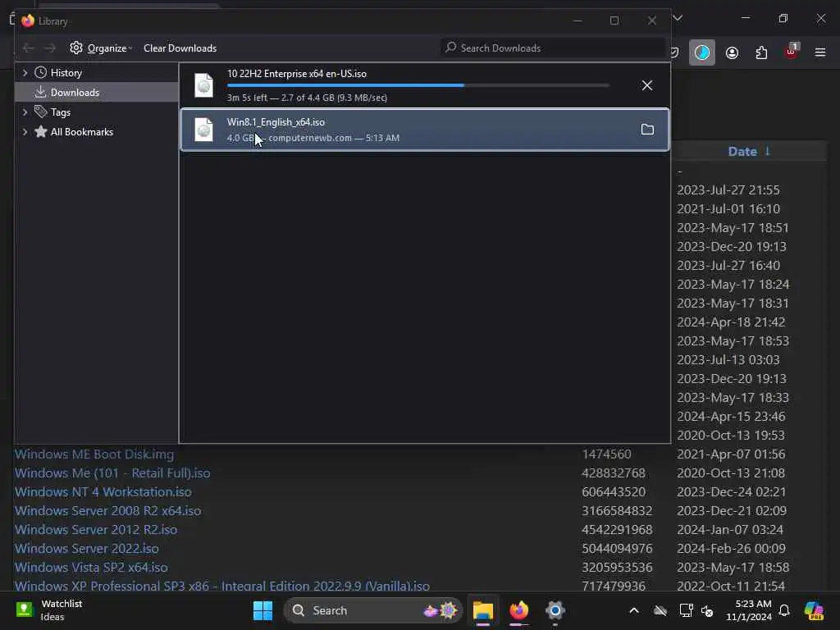The height and width of the screenshot is (630, 840).
Task: Open the Watchlist Ideas widget
Action: coord(49,610)
